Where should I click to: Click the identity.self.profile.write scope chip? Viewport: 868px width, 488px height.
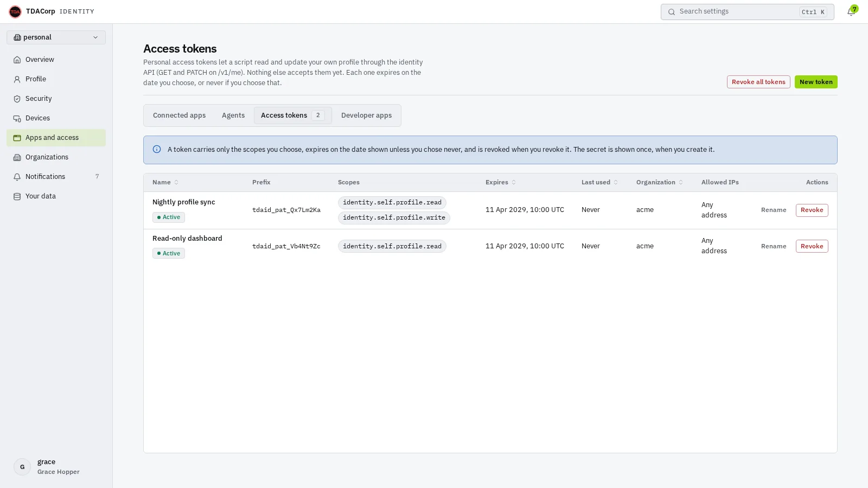click(x=394, y=218)
